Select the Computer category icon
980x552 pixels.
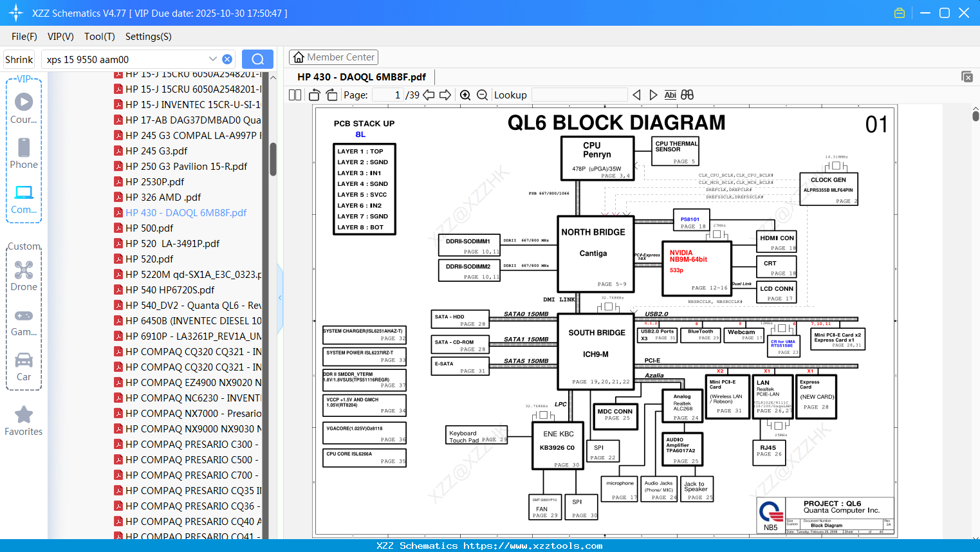(24, 199)
